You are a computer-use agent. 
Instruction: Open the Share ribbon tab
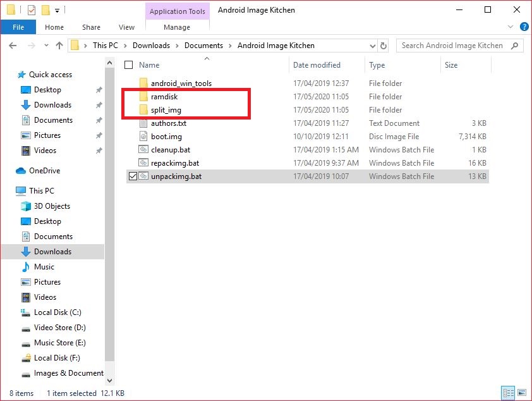(x=91, y=27)
